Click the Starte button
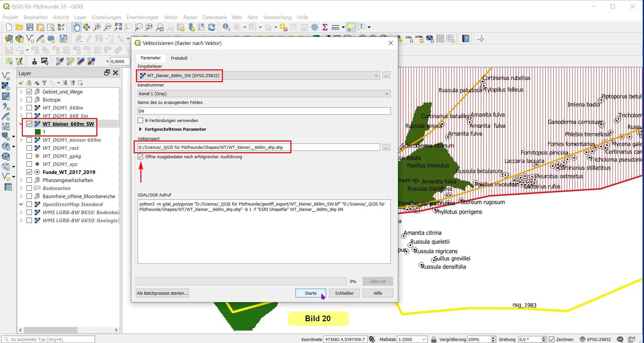The width and height of the screenshot is (644, 343). click(x=310, y=293)
